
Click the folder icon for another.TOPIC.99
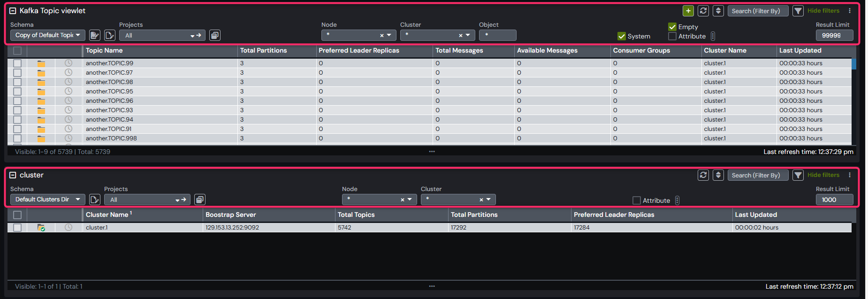click(x=41, y=63)
